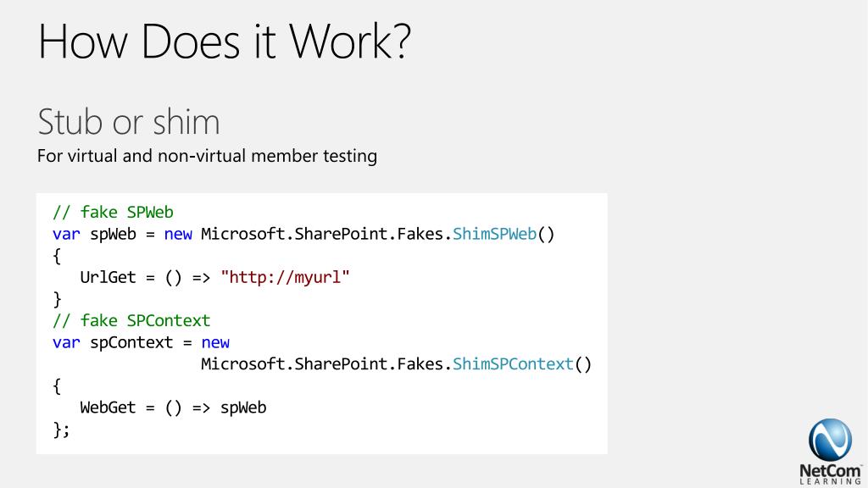868x488 pixels.
Task: Click the ShimSPWeb class name
Action: (494, 234)
